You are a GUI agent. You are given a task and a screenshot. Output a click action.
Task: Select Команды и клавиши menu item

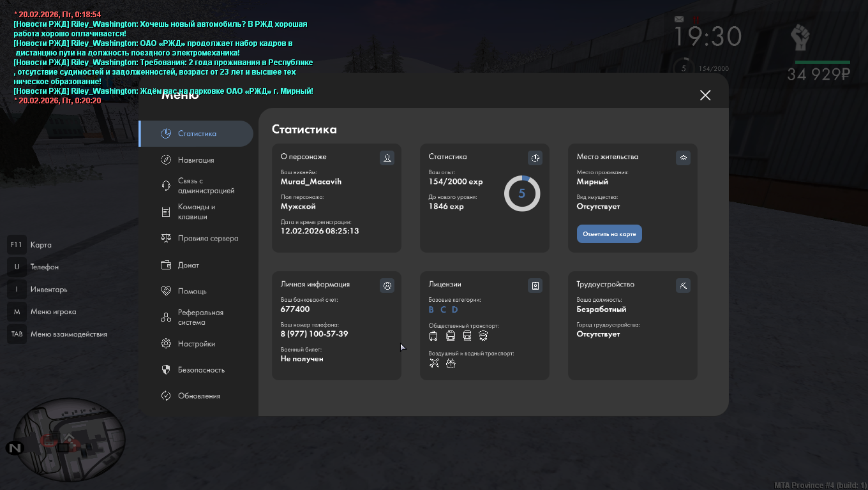(195, 212)
